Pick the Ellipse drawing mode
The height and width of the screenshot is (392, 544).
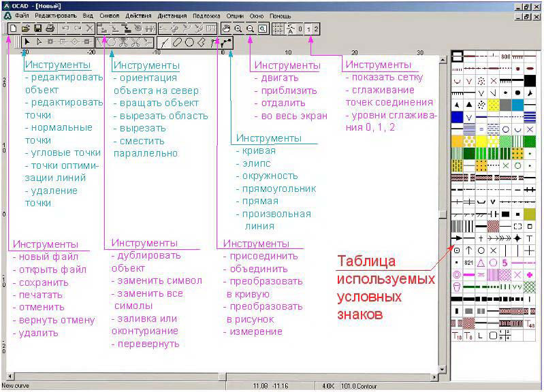click(177, 42)
